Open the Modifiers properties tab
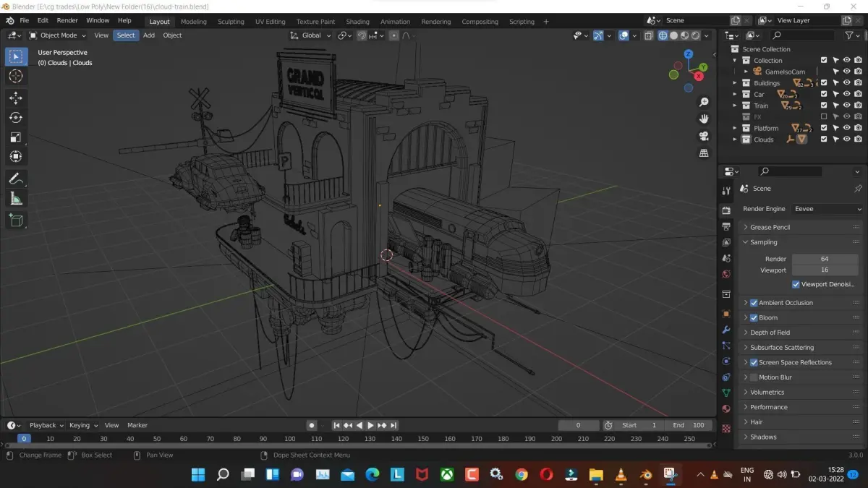868x488 pixels. (726, 330)
